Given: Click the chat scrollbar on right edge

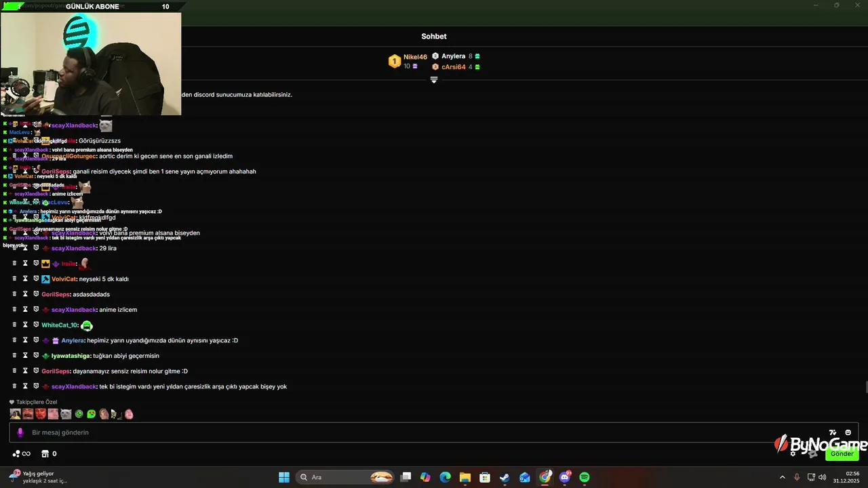Looking at the screenshot, I should (866, 387).
